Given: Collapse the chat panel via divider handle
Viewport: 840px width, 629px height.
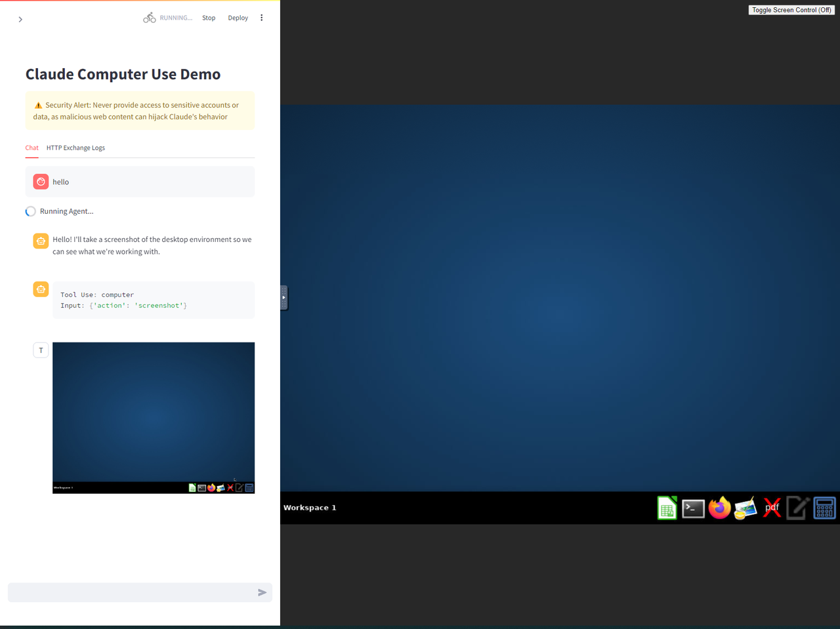Looking at the screenshot, I should [283, 298].
